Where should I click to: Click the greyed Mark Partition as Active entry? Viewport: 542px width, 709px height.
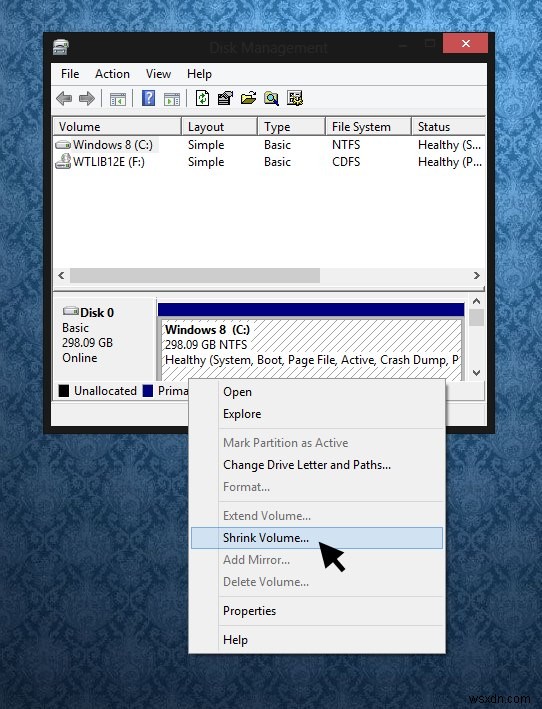point(317,443)
